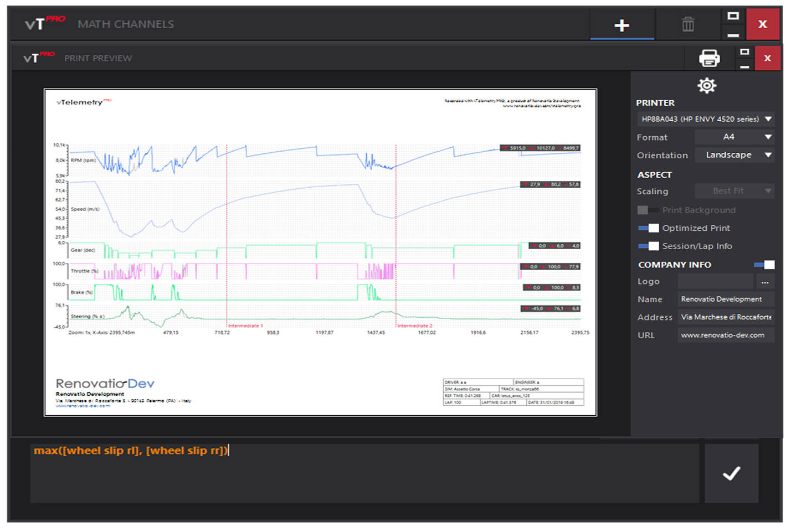
Task: Toggle Company Info switch off
Action: tap(764, 265)
